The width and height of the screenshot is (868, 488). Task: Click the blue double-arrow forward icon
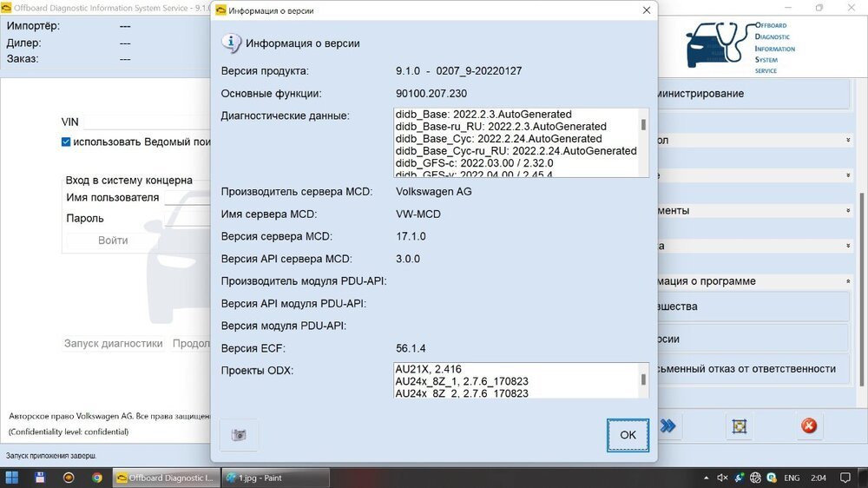pos(667,425)
